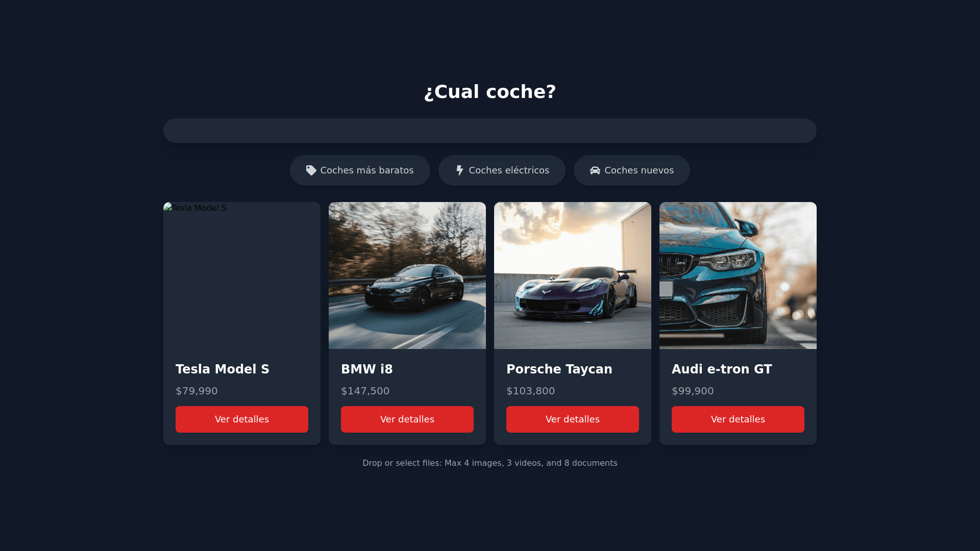Click the car icon on Coches nuevos chip

[x=595, y=170]
